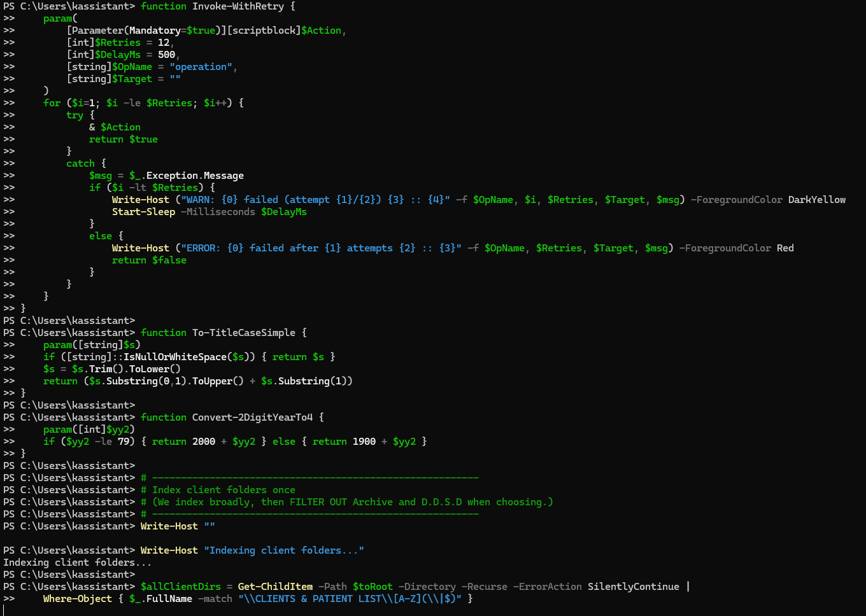Click the catch keyword
Viewport: 866px width, 616px height.
80,164
